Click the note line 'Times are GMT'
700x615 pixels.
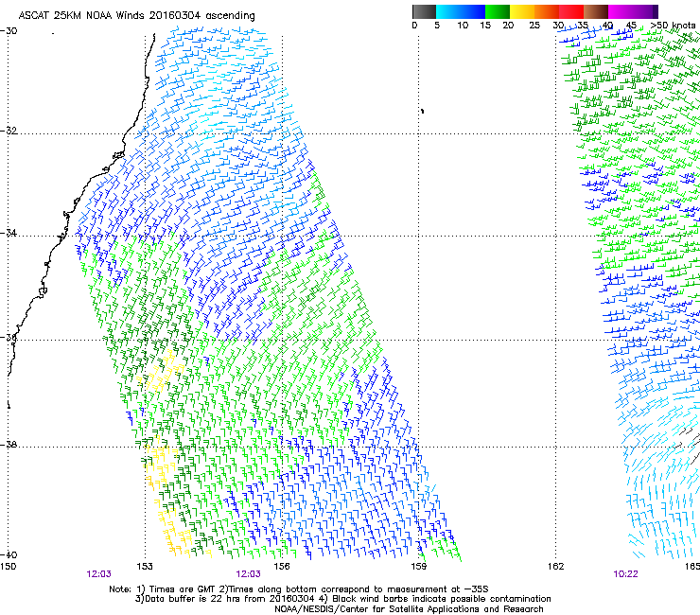[x=299, y=589]
